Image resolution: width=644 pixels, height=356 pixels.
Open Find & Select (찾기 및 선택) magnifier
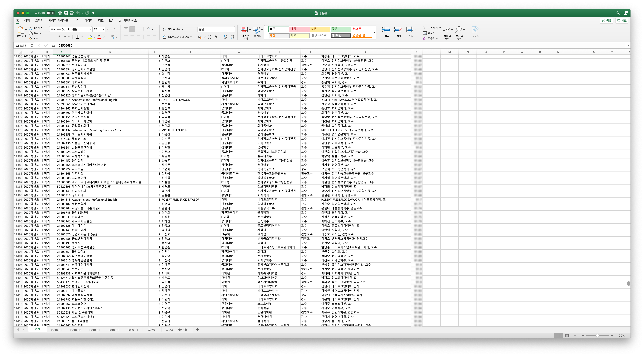(x=458, y=30)
